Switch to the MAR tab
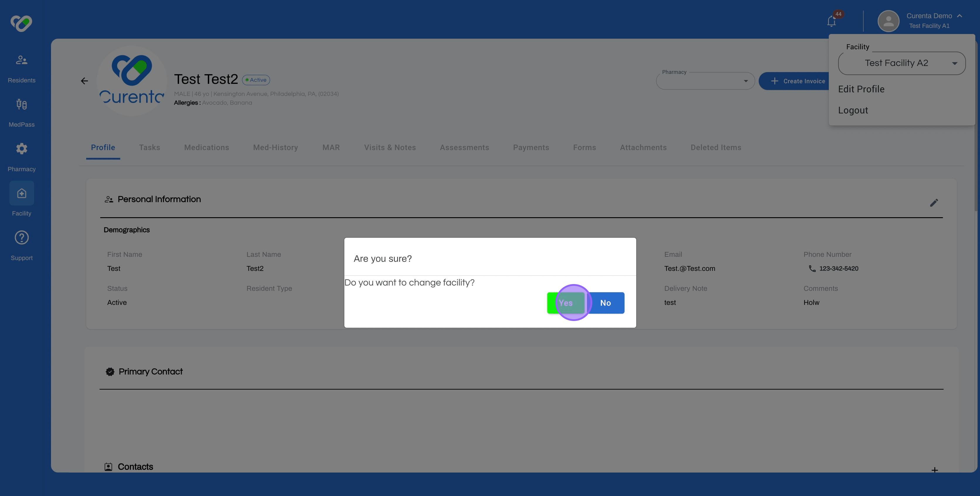Screen dimensions: 980x496 [x=331, y=148]
